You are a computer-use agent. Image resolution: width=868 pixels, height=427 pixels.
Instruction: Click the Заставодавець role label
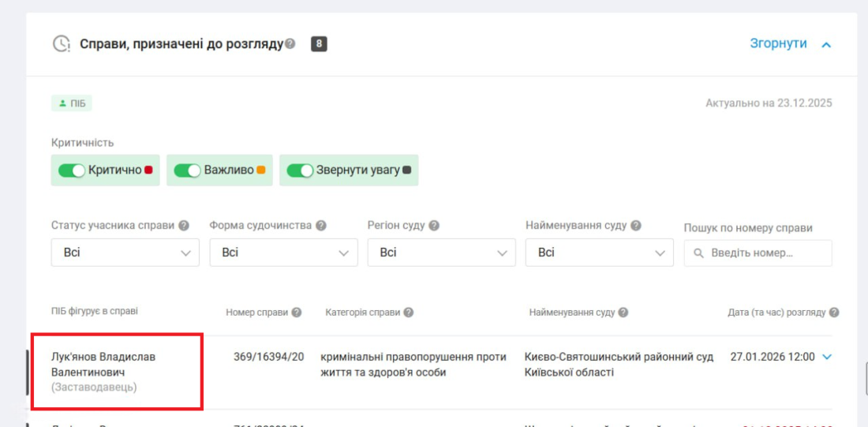[94, 387]
